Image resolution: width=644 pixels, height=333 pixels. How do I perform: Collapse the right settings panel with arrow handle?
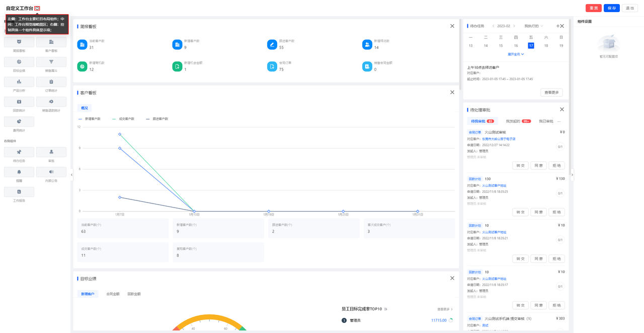[572, 175]
